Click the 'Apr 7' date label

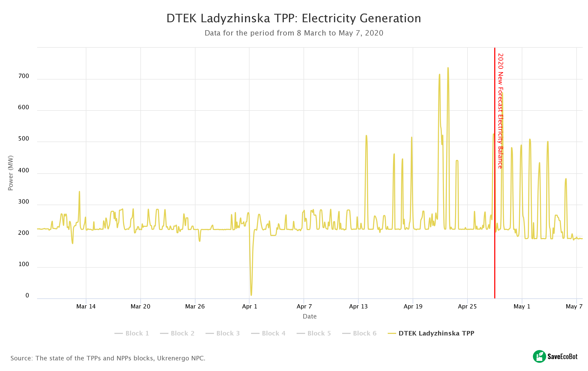304,307
